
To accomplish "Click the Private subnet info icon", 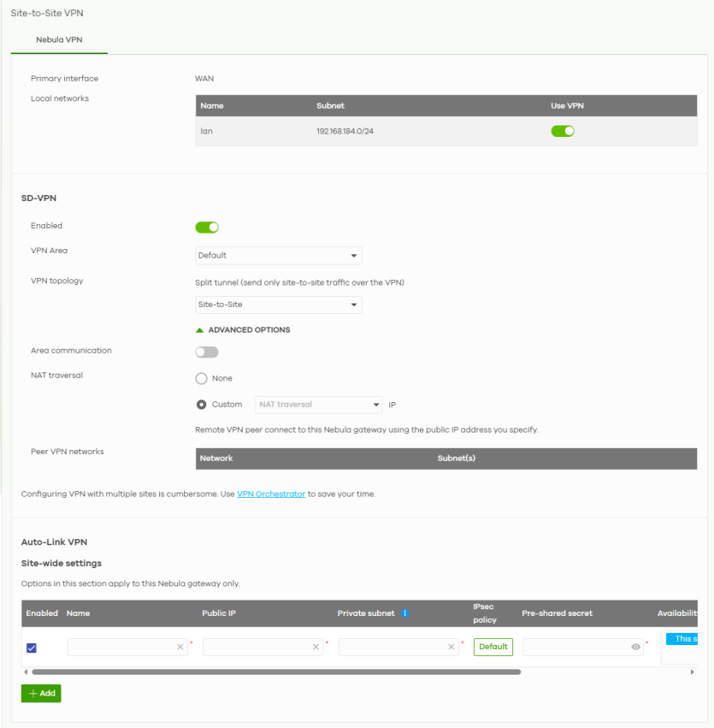I will tap(404, 613).
